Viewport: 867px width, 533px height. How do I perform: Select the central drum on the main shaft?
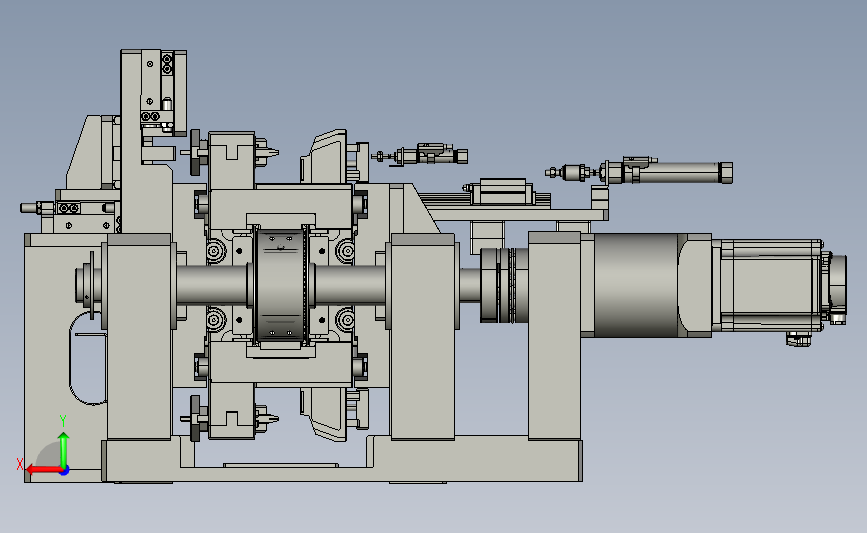tap(281, 286)
